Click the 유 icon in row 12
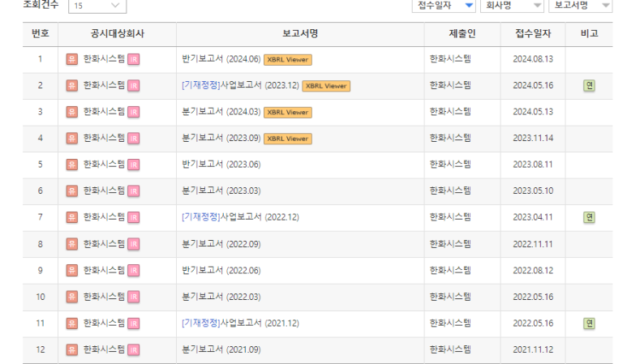This screenshot has height=364, width=627. (72, 350)
